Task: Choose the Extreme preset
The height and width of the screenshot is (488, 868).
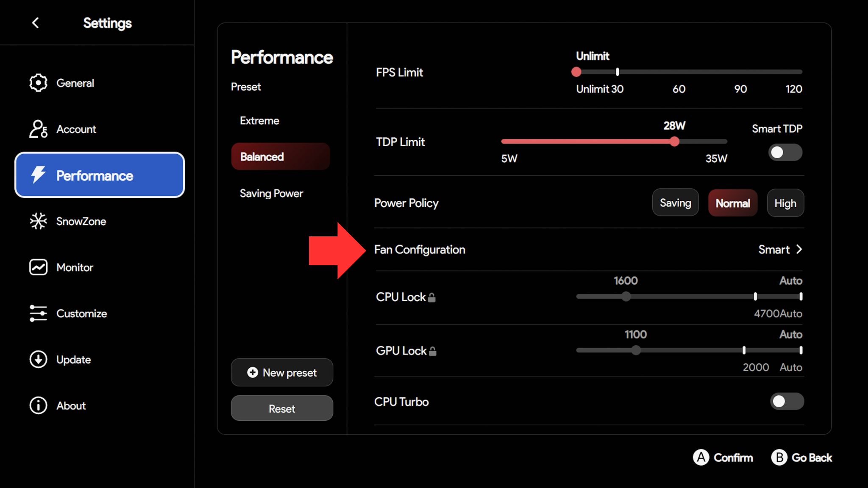Action: click(259, 121)
